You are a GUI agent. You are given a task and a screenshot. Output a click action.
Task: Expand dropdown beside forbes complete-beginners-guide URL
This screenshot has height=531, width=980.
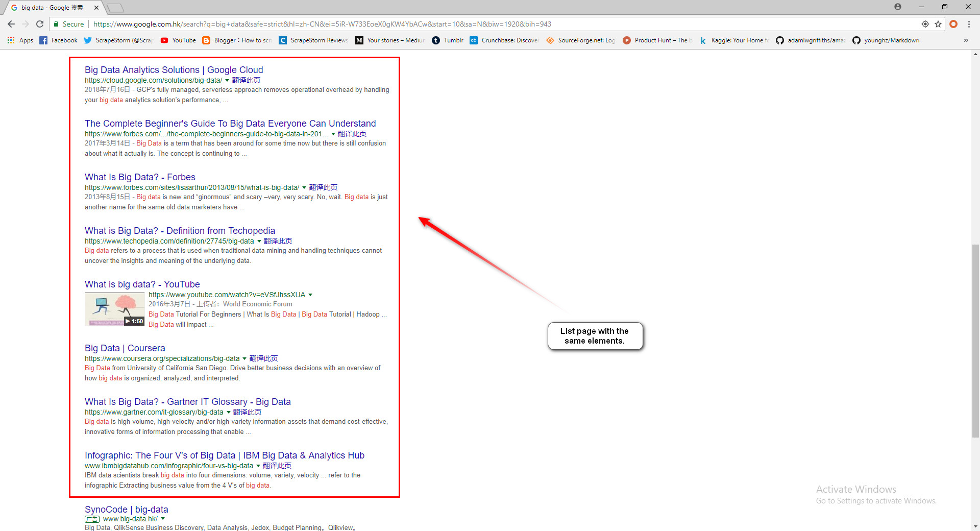coord(333,134)
